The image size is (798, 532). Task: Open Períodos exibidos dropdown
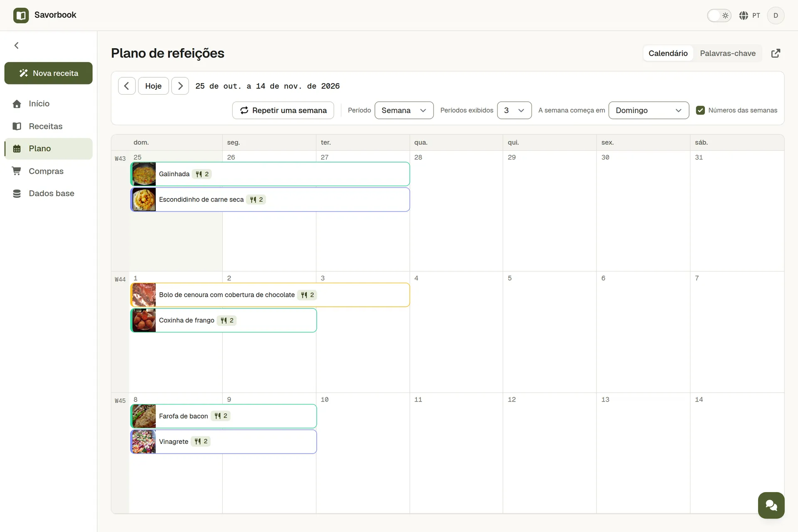tap(514, 110)
